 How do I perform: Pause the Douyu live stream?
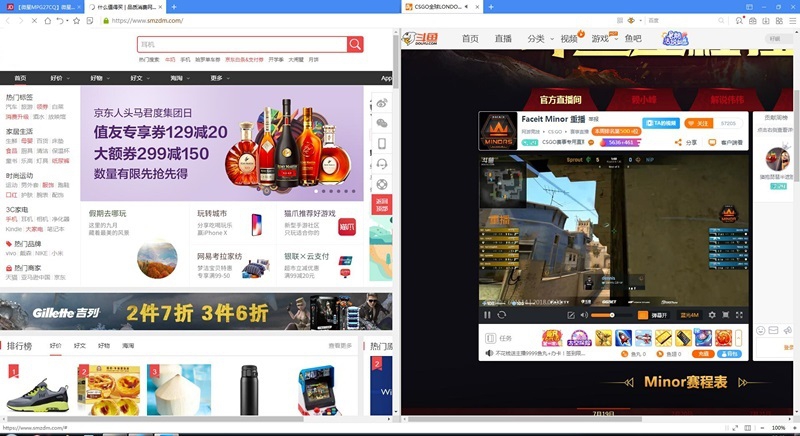tap(487, 315)
